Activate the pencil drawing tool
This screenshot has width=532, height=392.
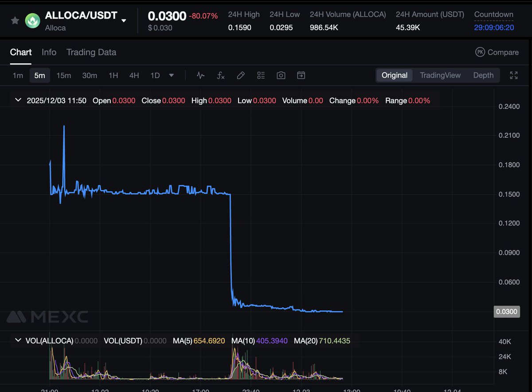[241, 75]
